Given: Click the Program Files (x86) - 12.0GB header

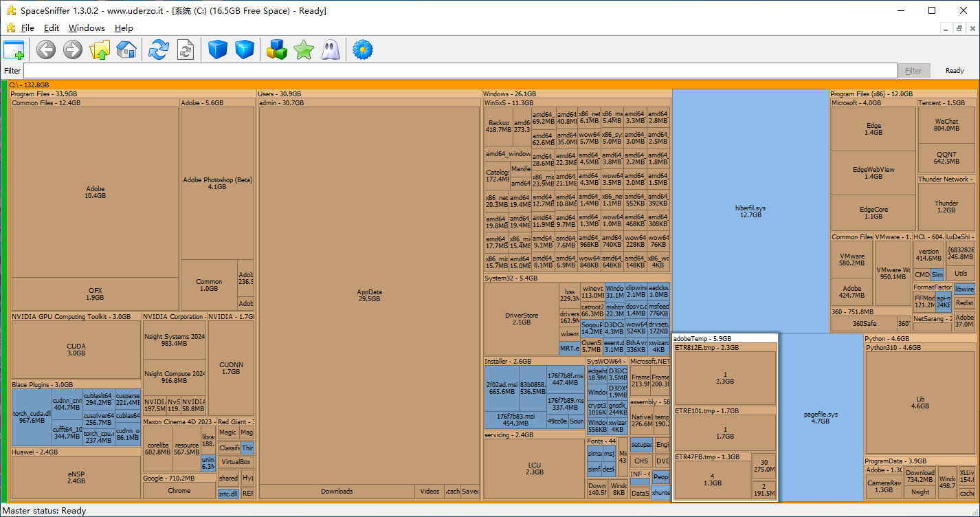Looking at the screenshot, I should point(903,93).
